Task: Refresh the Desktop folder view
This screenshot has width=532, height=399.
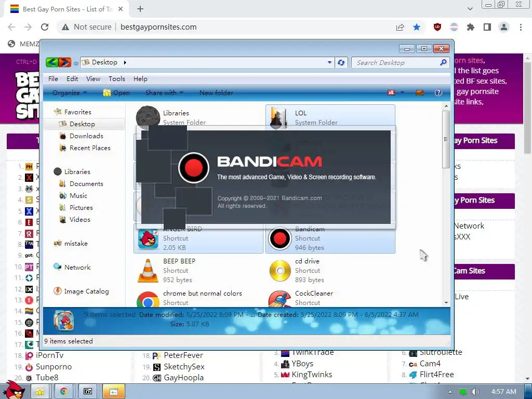Action: pyautogui.click(x=341, y=62)
